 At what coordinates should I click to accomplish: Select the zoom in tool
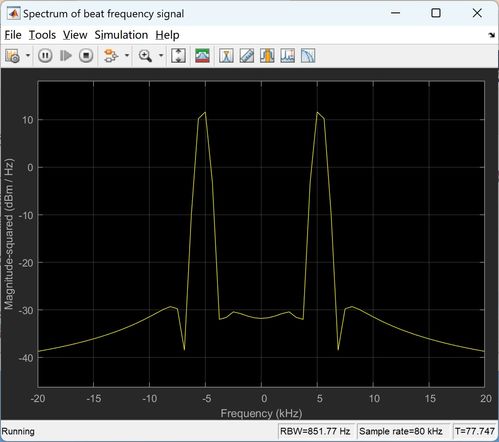pyautogui.click(x=145, y=56)
